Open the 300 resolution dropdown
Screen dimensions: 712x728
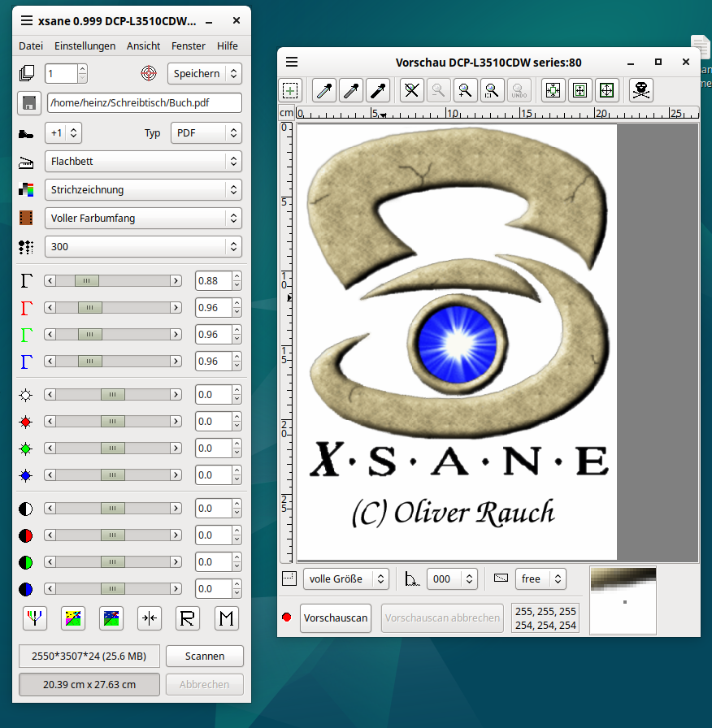click(143, 246)
